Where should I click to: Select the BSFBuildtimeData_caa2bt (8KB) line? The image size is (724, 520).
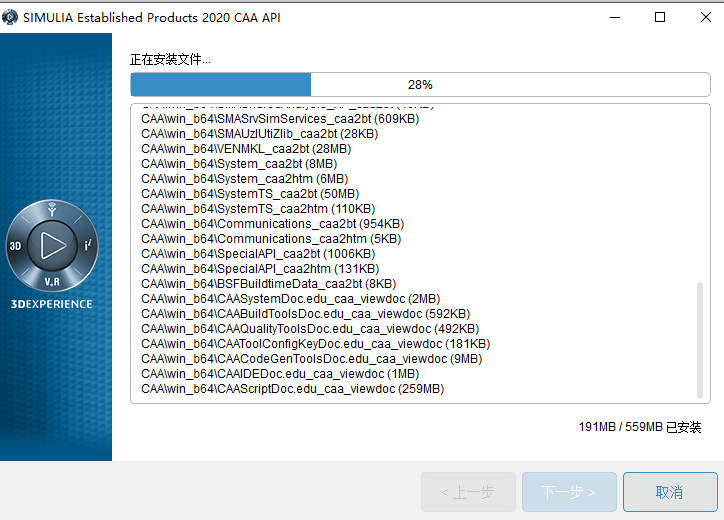[269, 284]
